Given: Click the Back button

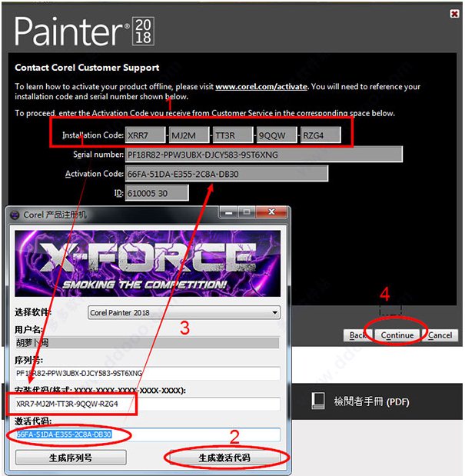Looking at the screenshot, I should tap(357, 335).
